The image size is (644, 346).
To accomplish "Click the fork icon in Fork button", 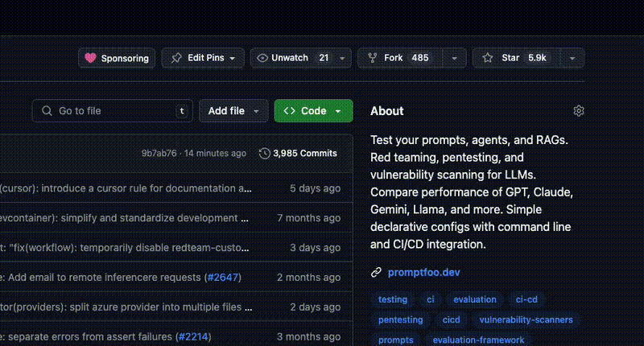I will pyautogui.click(x=373, y=58).
